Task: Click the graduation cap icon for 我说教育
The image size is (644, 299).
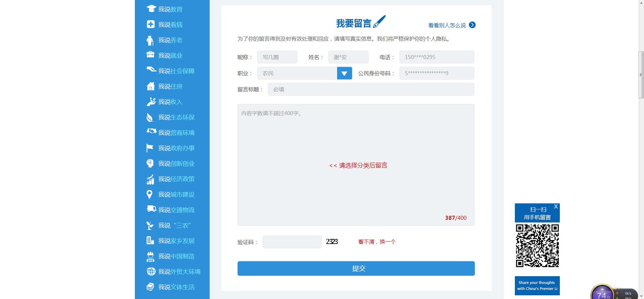Action: [x=151, y=9]
